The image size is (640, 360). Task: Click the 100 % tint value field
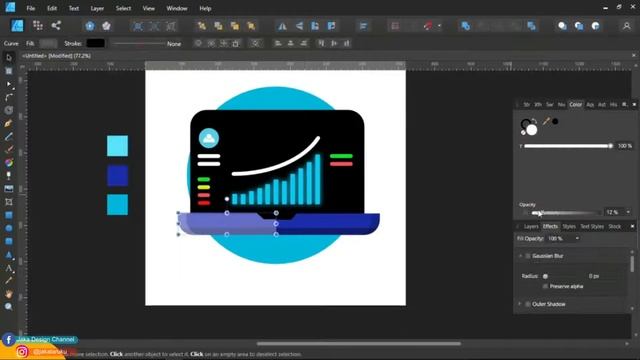click(624, 146)
